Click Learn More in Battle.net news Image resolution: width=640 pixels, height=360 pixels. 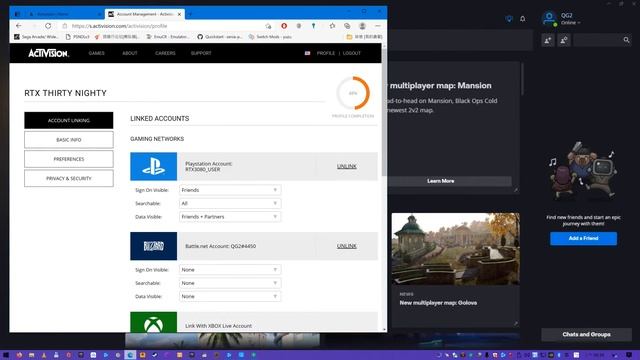coord(440,181)
